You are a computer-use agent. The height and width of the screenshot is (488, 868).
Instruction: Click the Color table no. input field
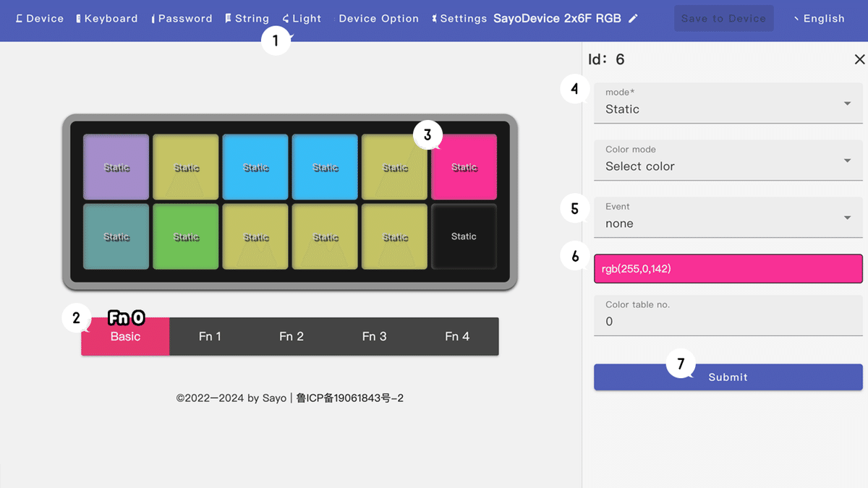pyautogui.click(x=728, y=315)
